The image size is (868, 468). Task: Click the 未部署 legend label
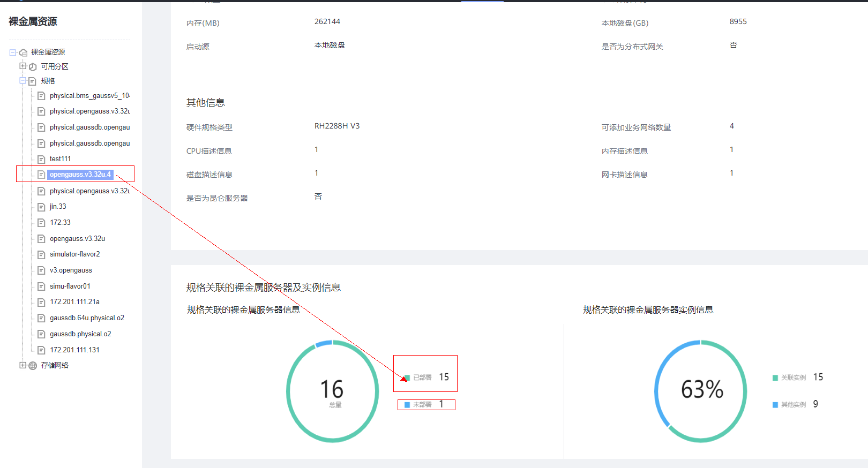pos(422,405)
